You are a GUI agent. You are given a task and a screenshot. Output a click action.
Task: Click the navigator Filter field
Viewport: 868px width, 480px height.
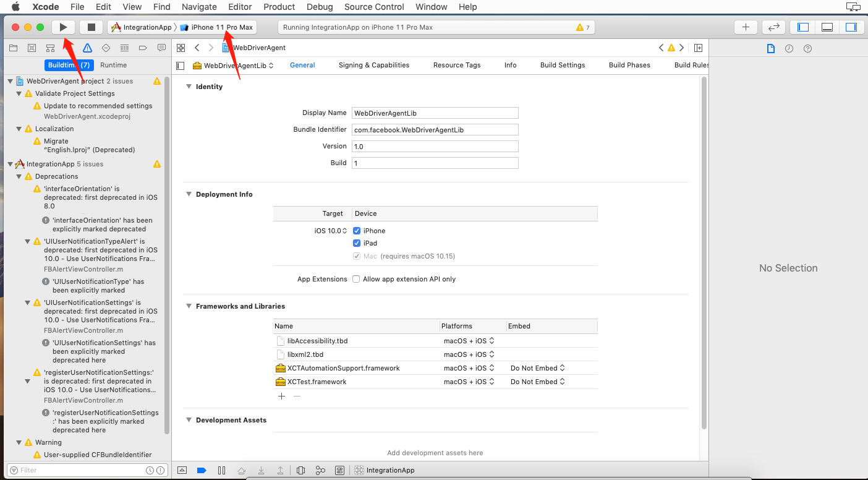point(87,470)
